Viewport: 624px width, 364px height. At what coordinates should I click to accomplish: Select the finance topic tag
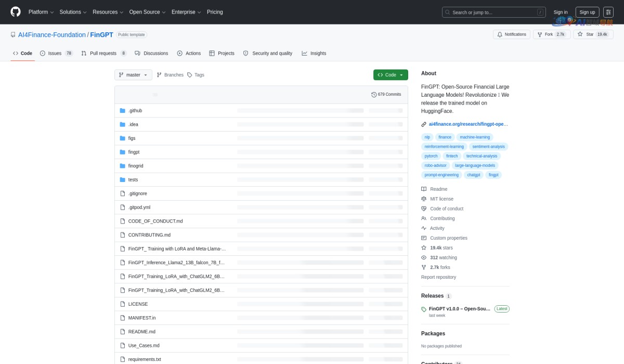coord(445,137)
